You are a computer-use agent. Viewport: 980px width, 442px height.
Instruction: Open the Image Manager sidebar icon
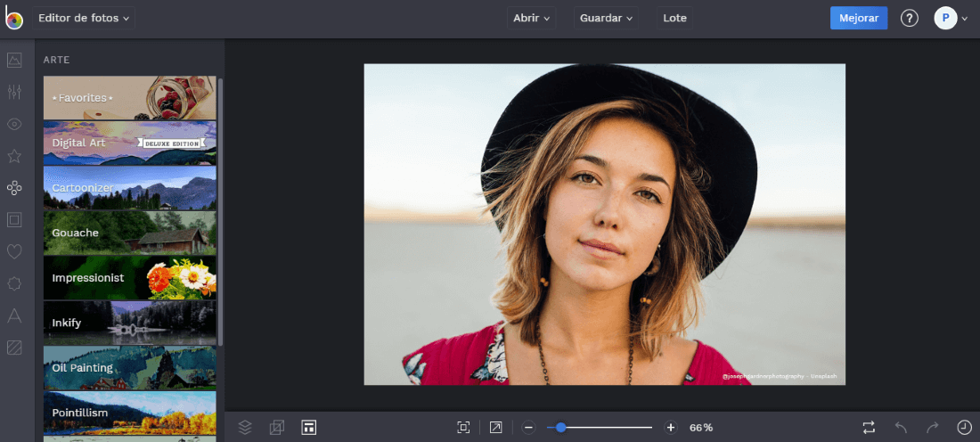(x=14, y=61)
